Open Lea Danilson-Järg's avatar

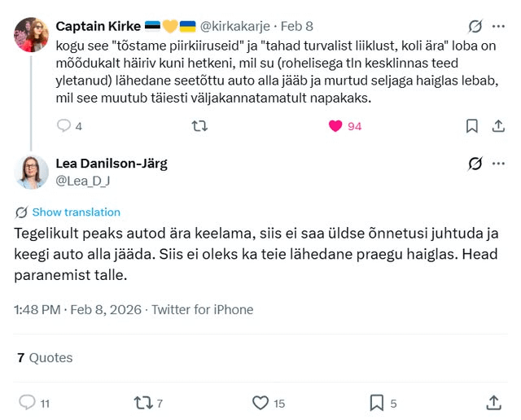point(33,172)
